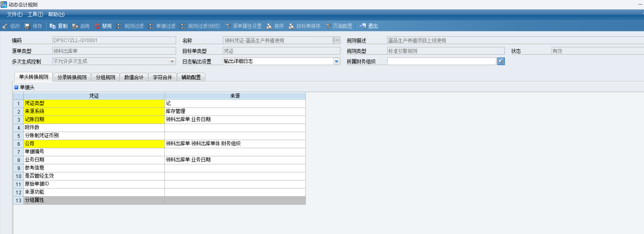
Task: Select the 分组属性 row in the table
Action: (x=94, y=200)
